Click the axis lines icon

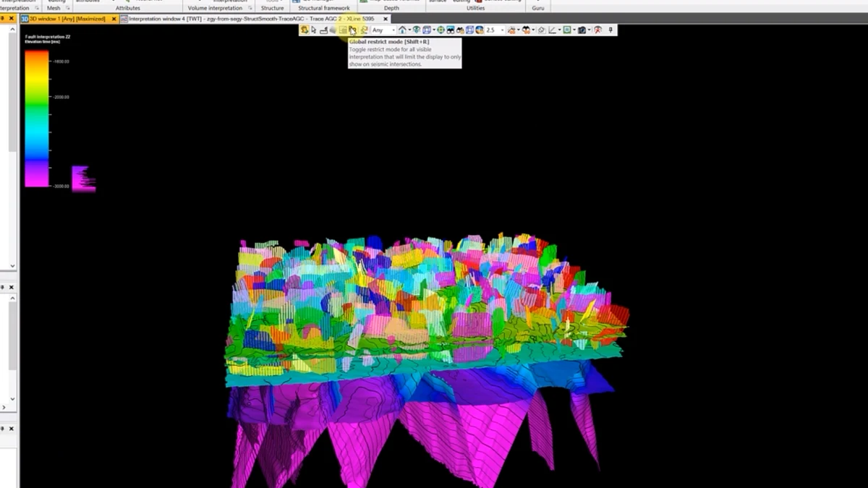(x=551, y=30)
